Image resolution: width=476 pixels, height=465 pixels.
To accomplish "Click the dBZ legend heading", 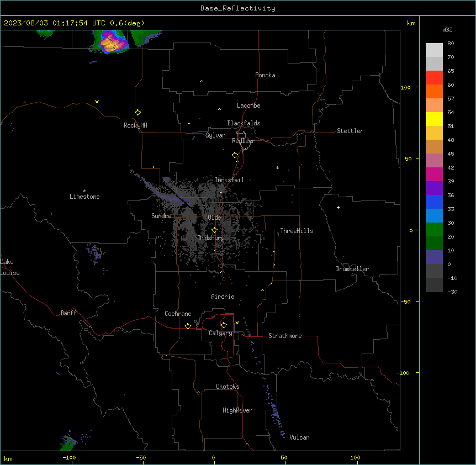I will (x=447, y=29).
